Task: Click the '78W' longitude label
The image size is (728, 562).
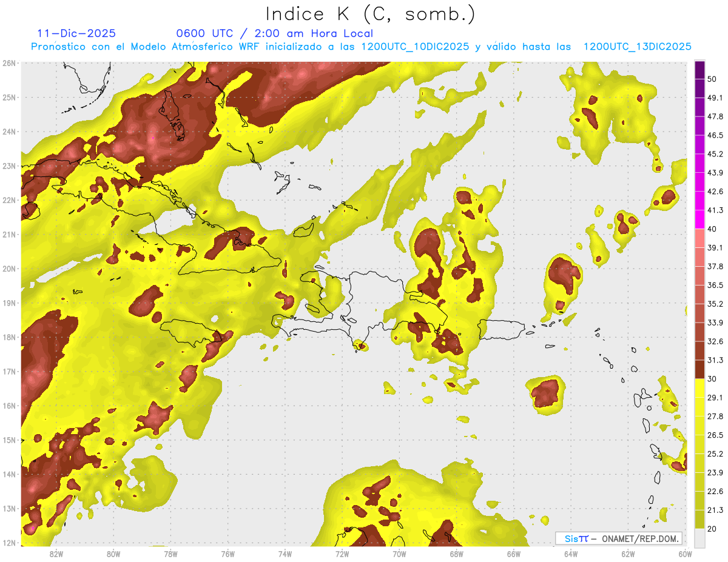Action: [170, 554]
